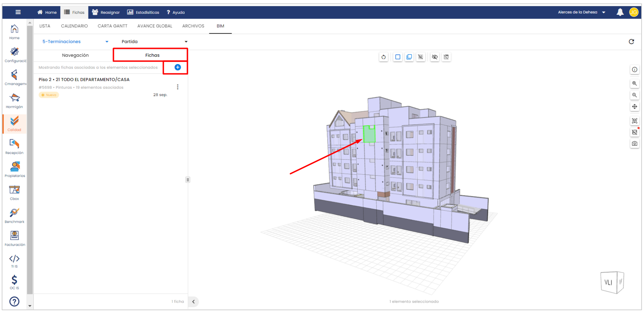Open notifications bell icon
The height and width of the screenshot is (314, 644).
click(x=620, y=12)
